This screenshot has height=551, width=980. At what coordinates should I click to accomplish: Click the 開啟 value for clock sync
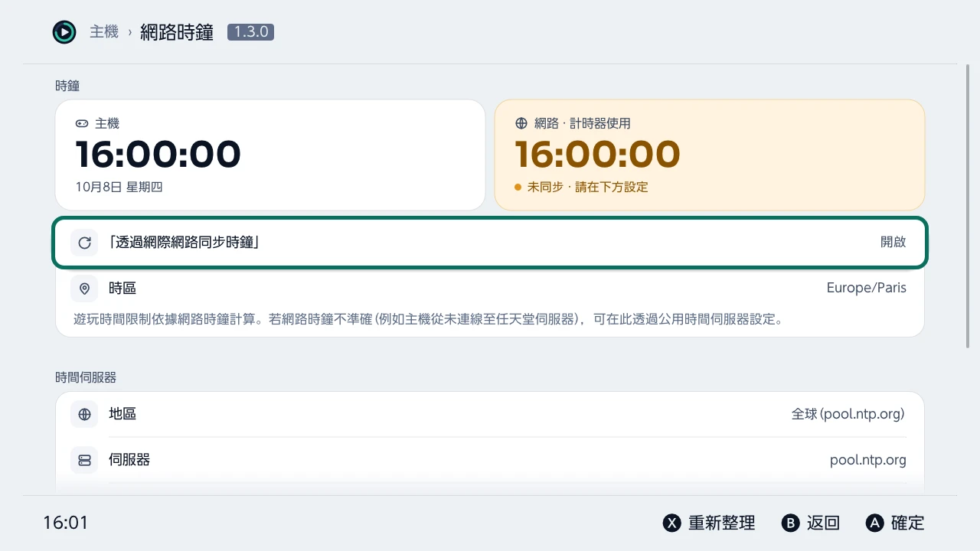(893, 242)
